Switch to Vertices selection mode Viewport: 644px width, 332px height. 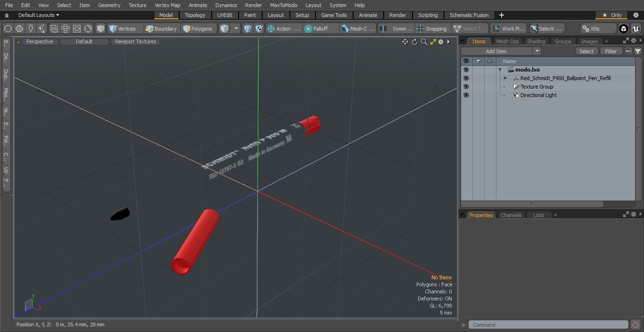click(x=125, y=29)
